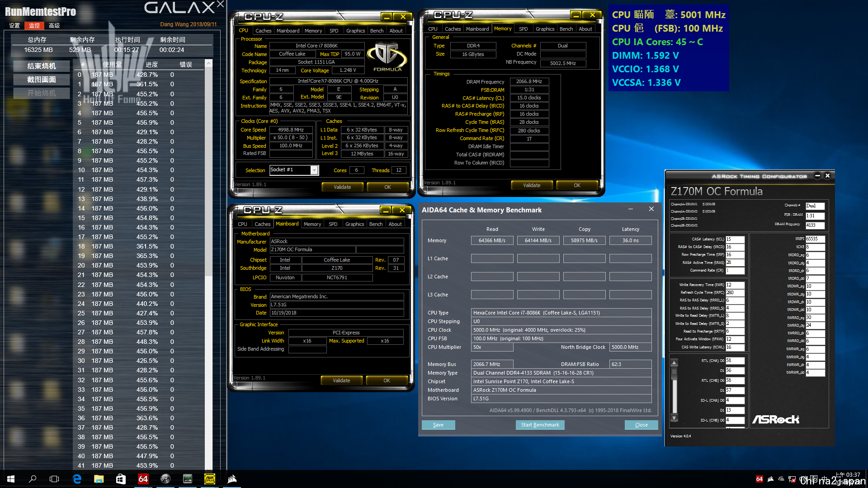Click the memory chip taskbar icon
This screenshot has height=488, width=868.
pos(188,479)
